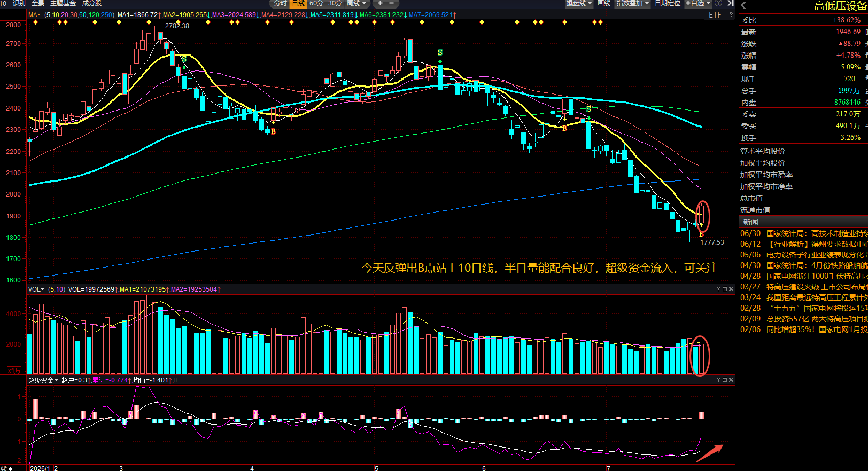The height and width of the screenshot is (471, 868).
Task: Open the 识别 menu item
Action: click(x=19, y=3)
